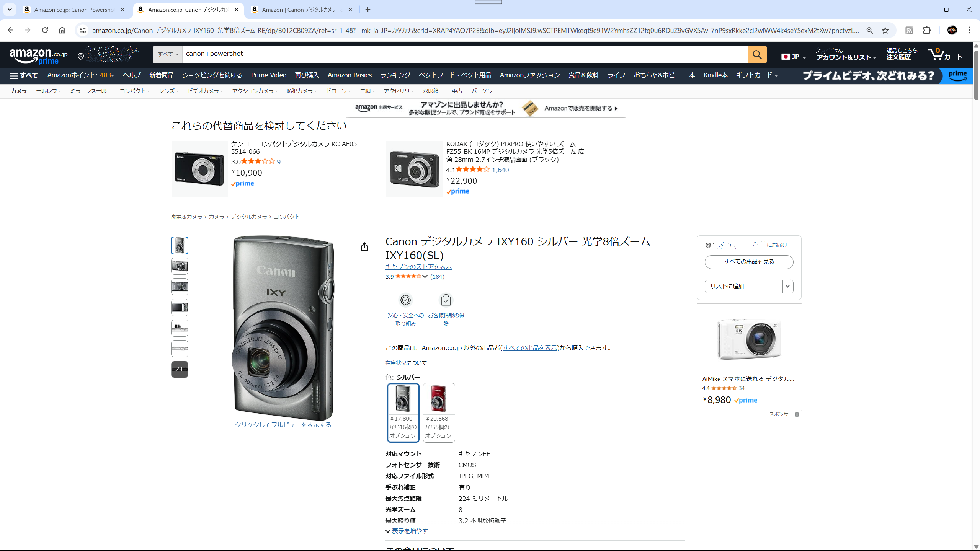Click the share icon beside product image
The width and height of the screenshot is (980, 551).
(364, 247)
